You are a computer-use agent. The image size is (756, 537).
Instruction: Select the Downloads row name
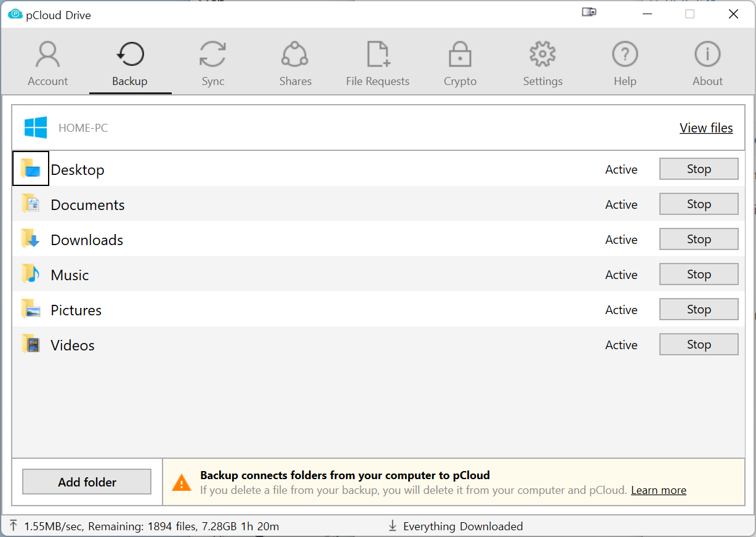coord(87,240)
